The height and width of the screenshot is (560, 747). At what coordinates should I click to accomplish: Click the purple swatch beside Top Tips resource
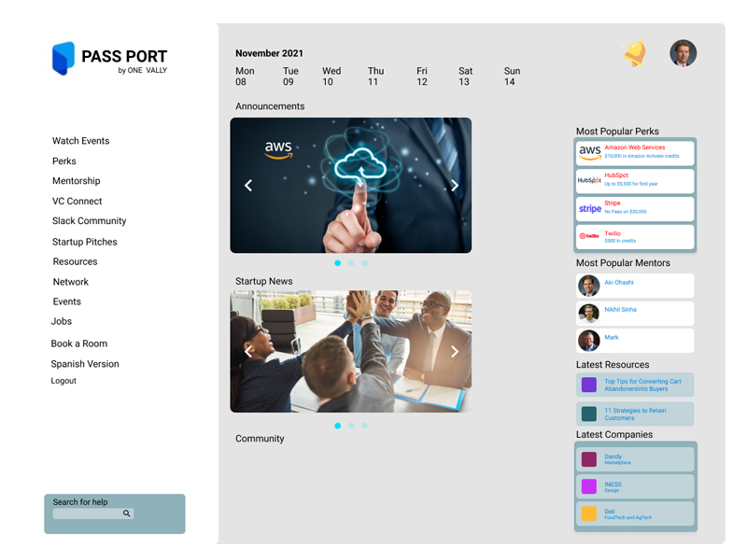pyautogui.click(x=589, y=384)
